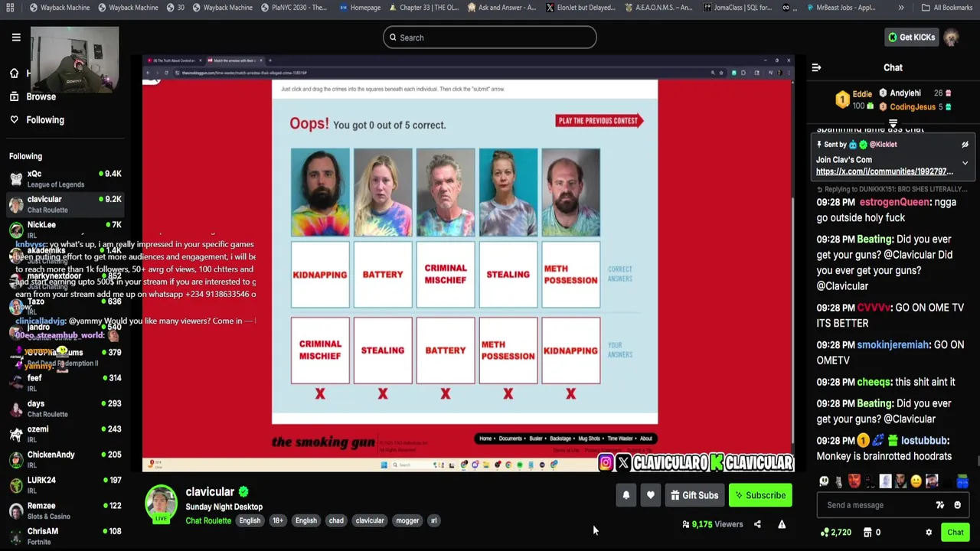Open NickLee channel in Following list
980x551 pixels.
point(64,229)
